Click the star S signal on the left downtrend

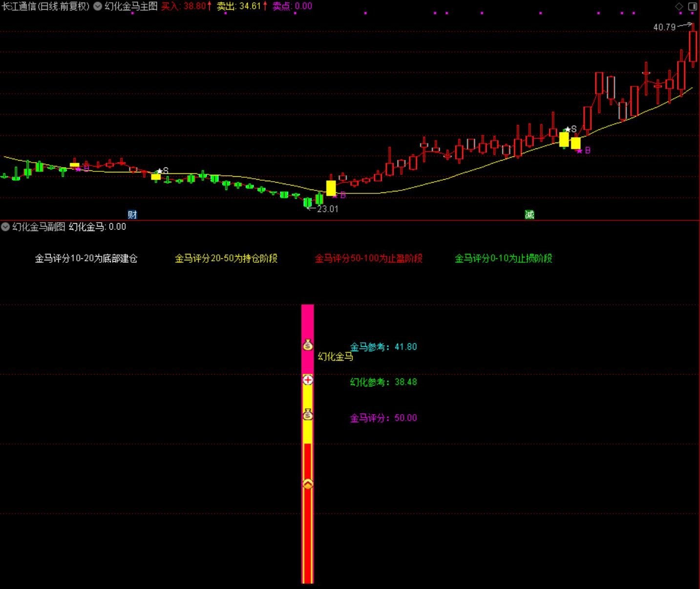click(x=162, y=170)
